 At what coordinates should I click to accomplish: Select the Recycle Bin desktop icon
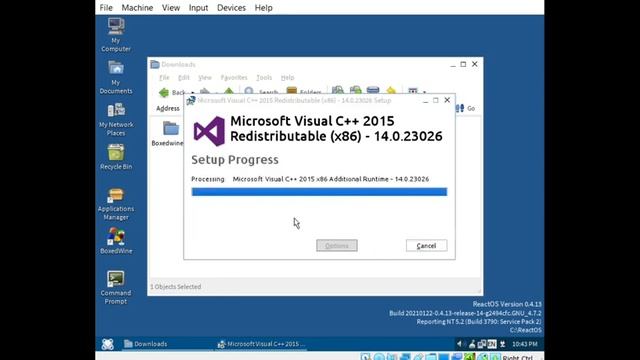tap(116, 157)
